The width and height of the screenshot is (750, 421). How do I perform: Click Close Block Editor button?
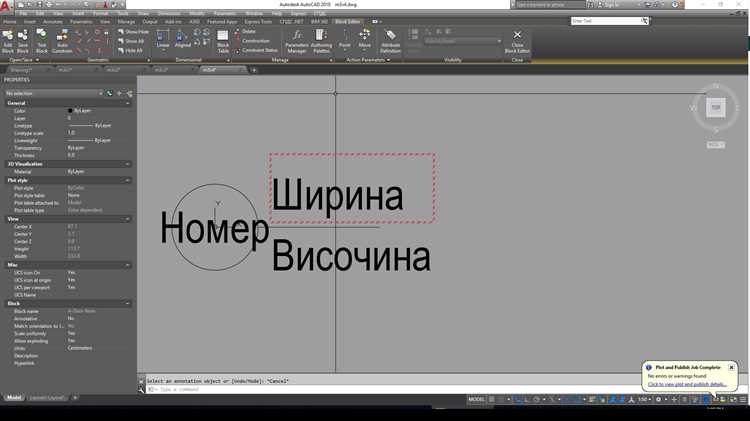517,41
